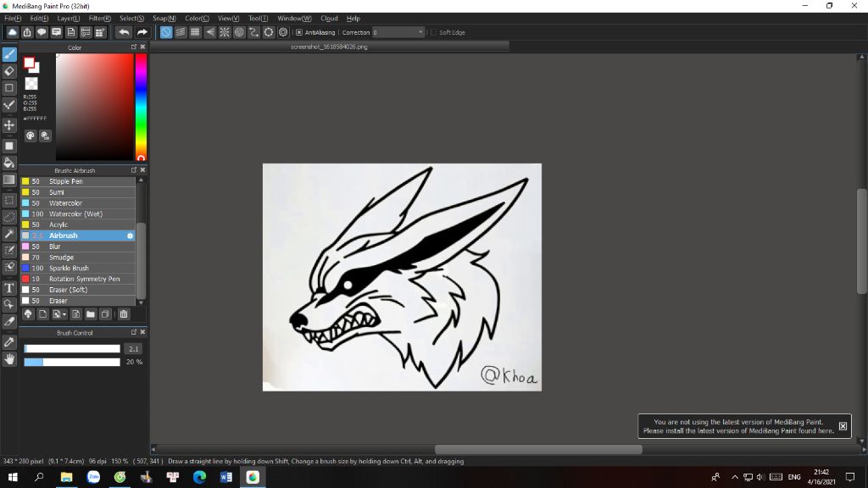Open the Filter menu
The image size is (868, 488).
99,18
